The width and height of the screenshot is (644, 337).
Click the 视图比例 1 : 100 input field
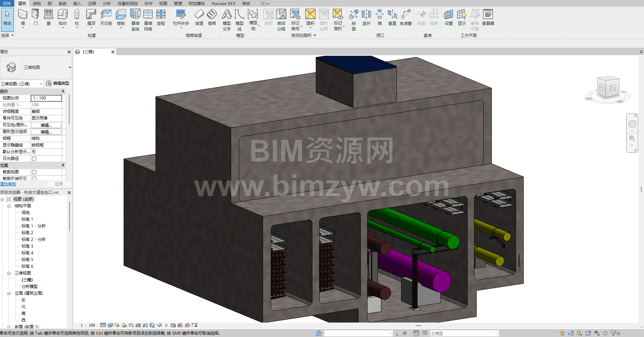pyautogui.click(x=46, y=98)
